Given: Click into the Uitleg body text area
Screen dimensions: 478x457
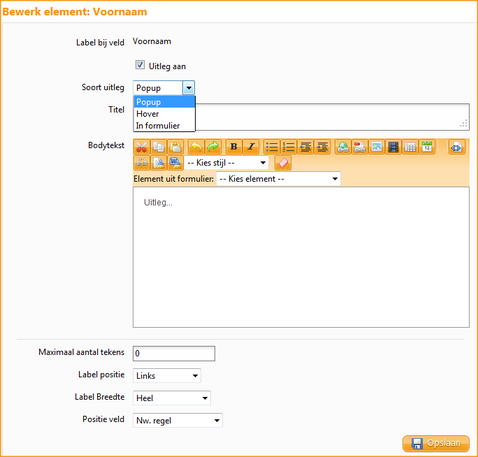Looking at the screenshot, I should coord(301,257).
